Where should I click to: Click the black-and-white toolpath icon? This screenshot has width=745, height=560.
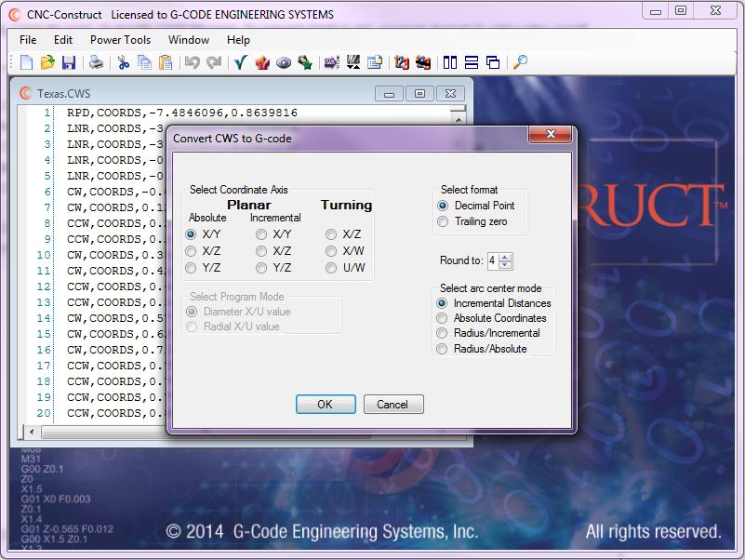(x=353, y=62)
